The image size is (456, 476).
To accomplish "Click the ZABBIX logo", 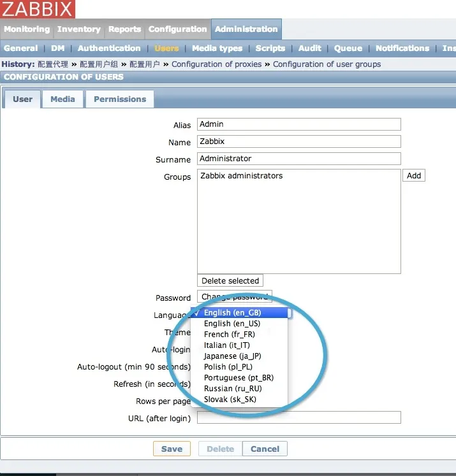I will pos(38,9).
